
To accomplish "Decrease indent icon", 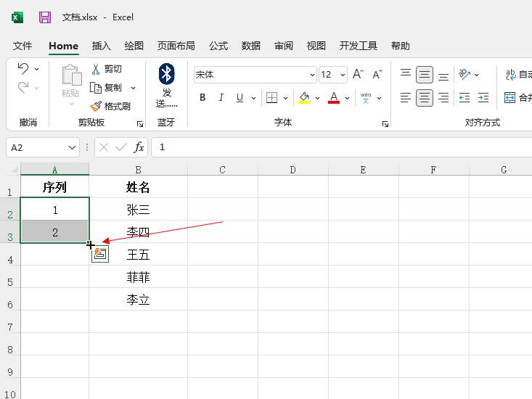I will coord(465,98).
